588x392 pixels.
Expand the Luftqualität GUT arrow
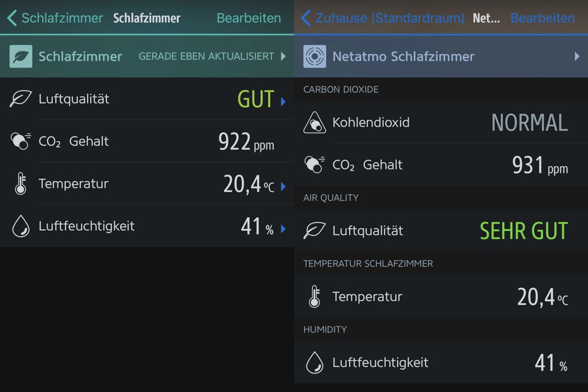(x=283, y=101)
